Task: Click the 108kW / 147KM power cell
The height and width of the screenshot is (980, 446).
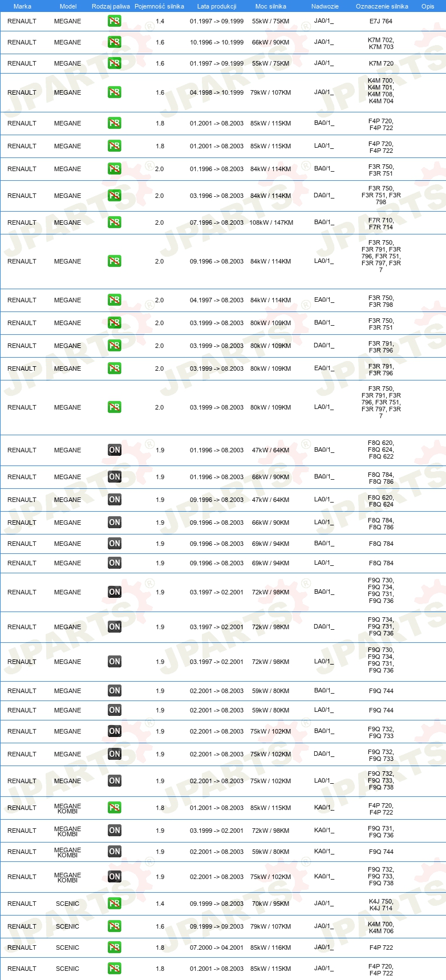Action: (x=271, y=222)
